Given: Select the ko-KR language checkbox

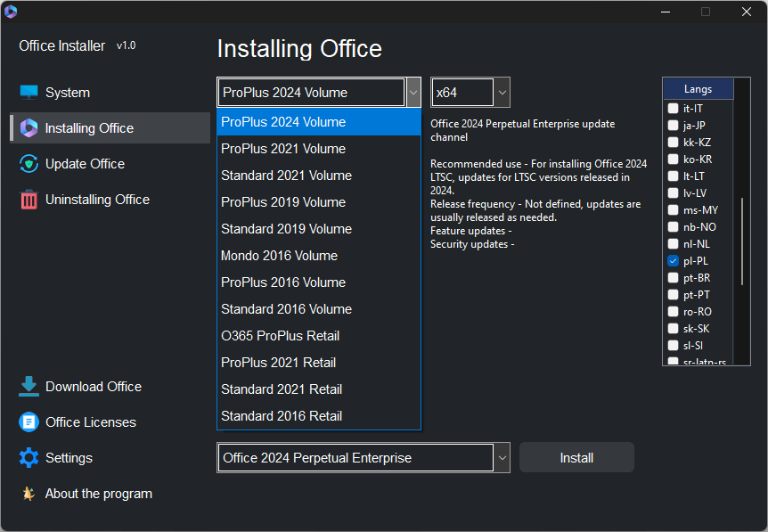Looking at the screenshot, I should point(673,160).
